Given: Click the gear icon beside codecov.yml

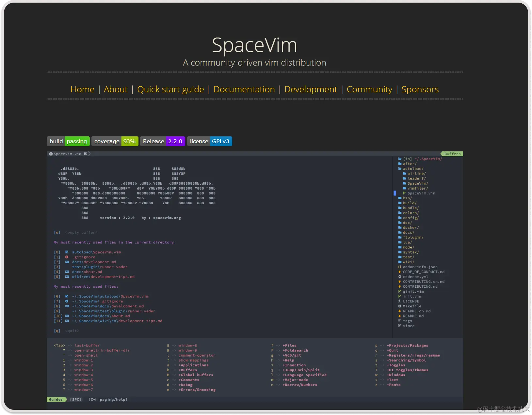Looking at the screenshot, I should coord(400,277).
